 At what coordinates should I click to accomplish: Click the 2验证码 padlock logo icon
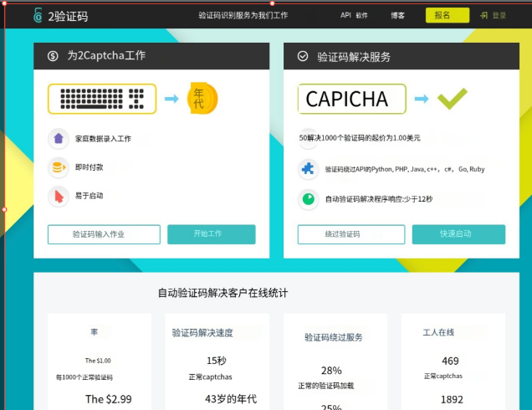point(38,15)
